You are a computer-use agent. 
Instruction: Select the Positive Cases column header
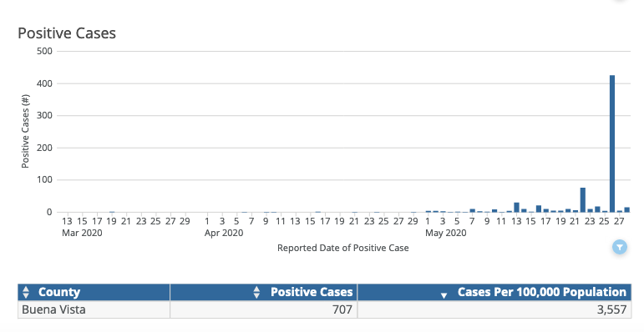click(263, 292)
